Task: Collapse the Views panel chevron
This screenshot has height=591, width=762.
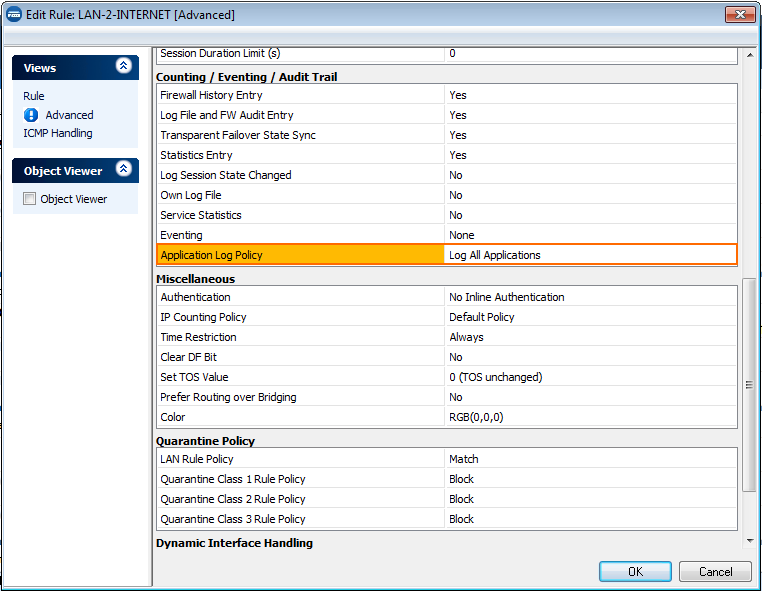Action: click(124, 66)
